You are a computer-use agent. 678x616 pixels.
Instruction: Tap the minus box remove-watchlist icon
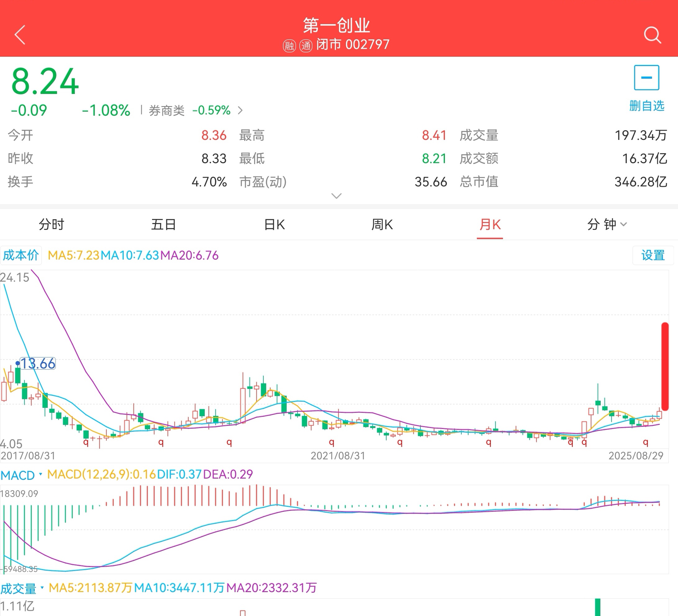646,78
